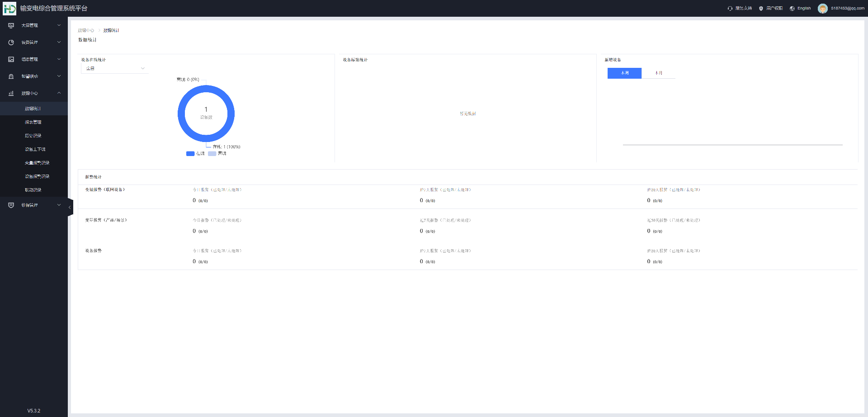
Task: Click the globe icon beside English
Action: [792, 9]
